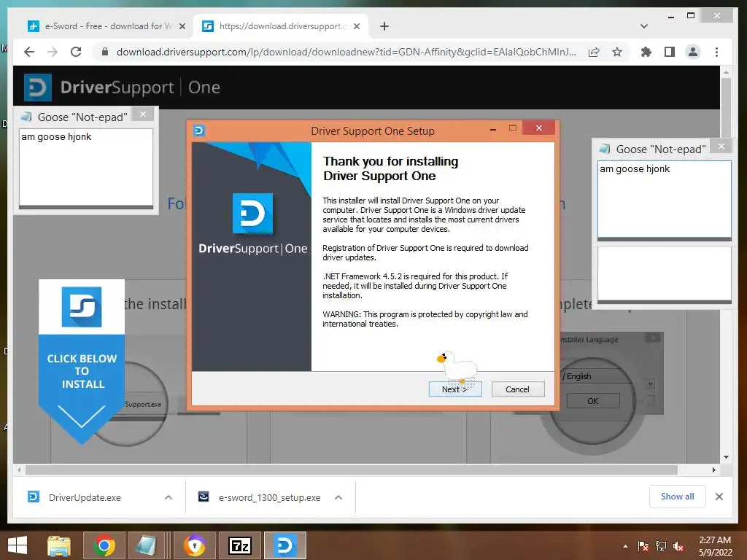Open Chrome profile avatar

tap(693, 52)
